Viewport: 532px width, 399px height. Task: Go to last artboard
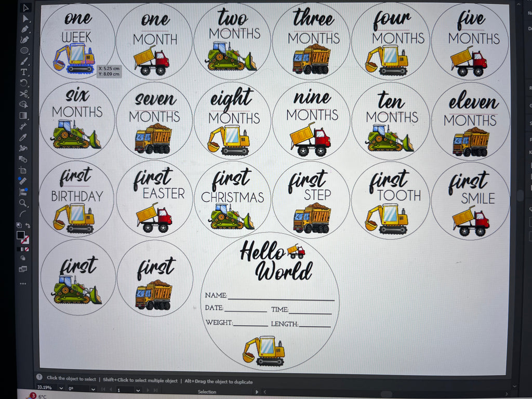point(156,391)
